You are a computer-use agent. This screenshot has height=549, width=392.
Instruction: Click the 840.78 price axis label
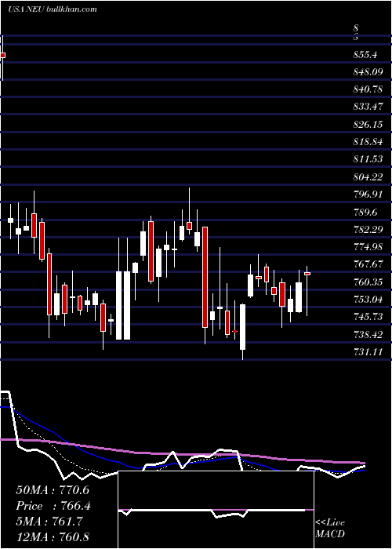tap(368, 89)
